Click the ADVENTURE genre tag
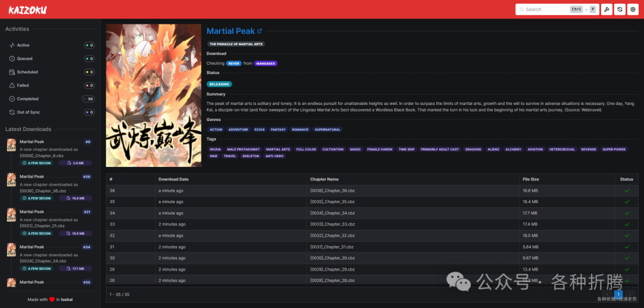The width and height of the screenshot is (644, 308). 238,130
